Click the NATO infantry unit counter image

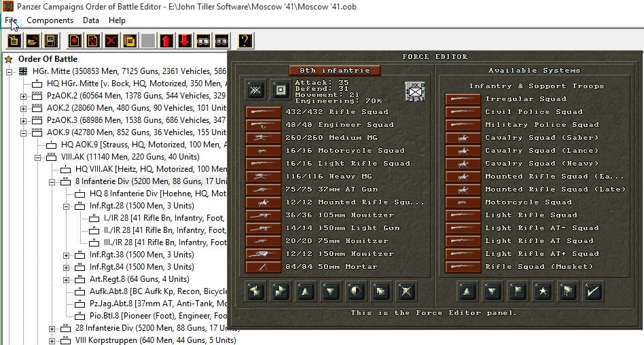pos(415,91)
